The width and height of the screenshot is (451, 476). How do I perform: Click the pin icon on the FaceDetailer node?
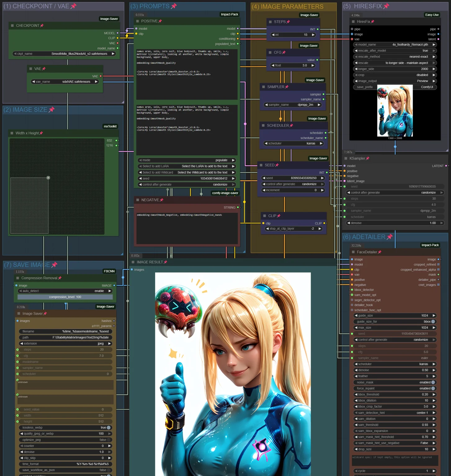(x=380, y=252)
